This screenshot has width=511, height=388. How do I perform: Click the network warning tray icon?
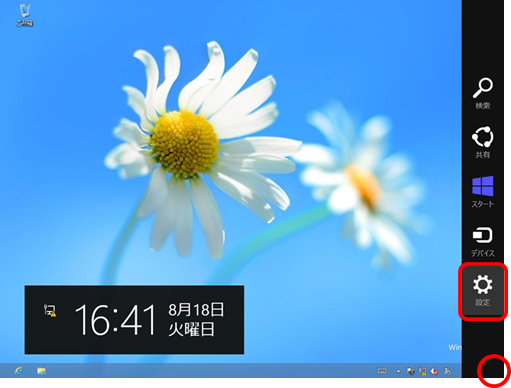click(x=422, y=371)
